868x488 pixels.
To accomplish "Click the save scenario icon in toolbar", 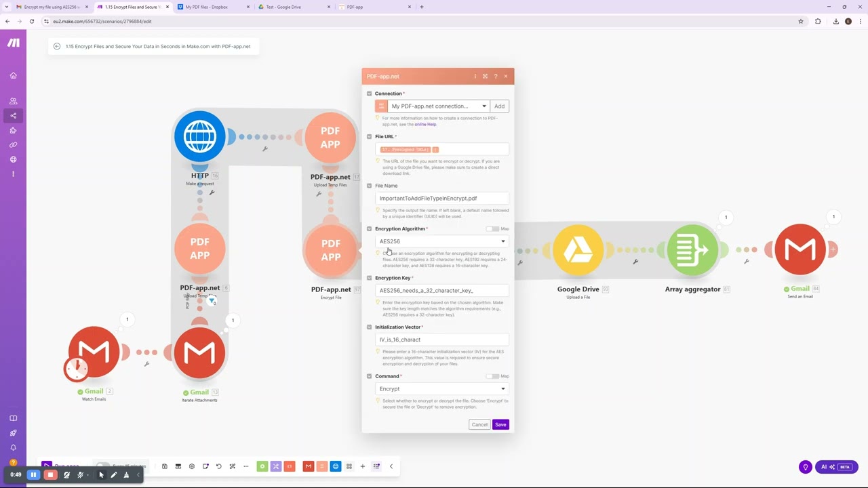I will (165, 466).
